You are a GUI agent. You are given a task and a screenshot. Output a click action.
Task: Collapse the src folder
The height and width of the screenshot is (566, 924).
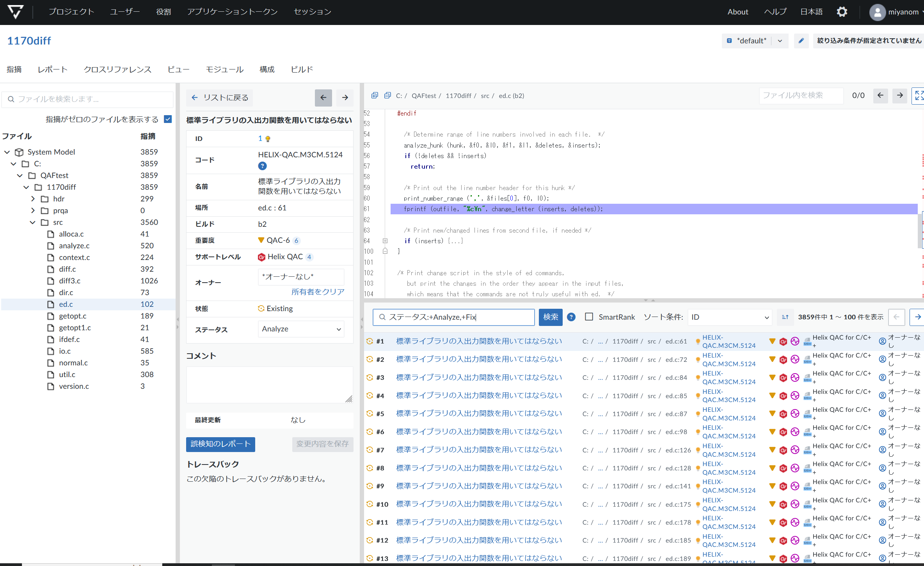point(33,222)
